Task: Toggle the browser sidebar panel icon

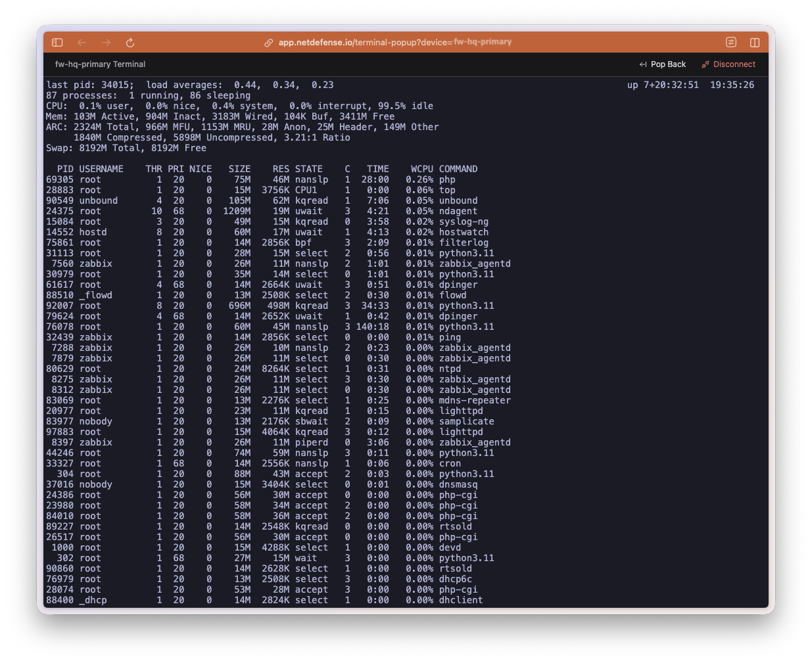Action: click(57, 43)
